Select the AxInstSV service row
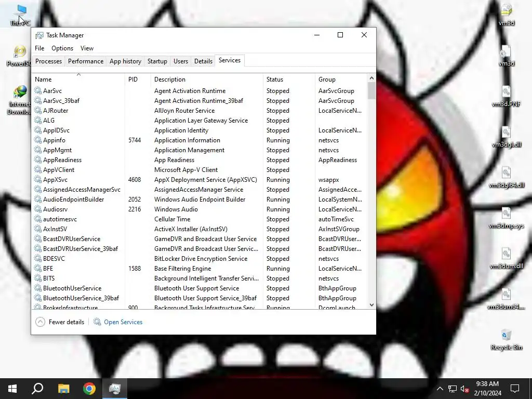The image size is (532, 399). pos(199,229)
